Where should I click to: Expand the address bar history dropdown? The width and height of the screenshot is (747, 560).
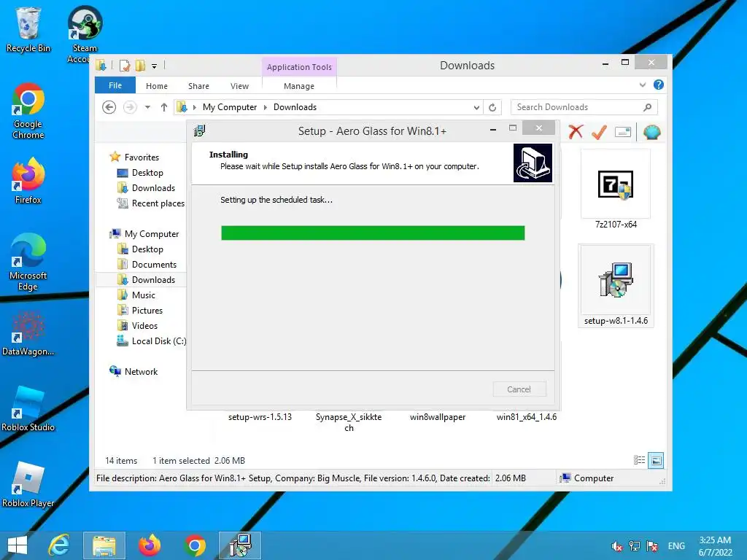click(x=476, y=108)
